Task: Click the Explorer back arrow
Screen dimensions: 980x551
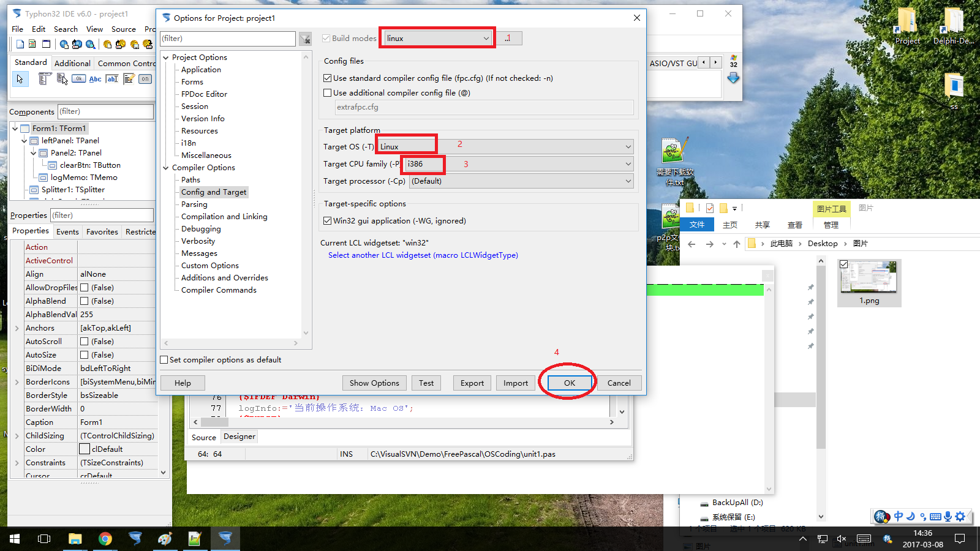Action: pos(692,244)
